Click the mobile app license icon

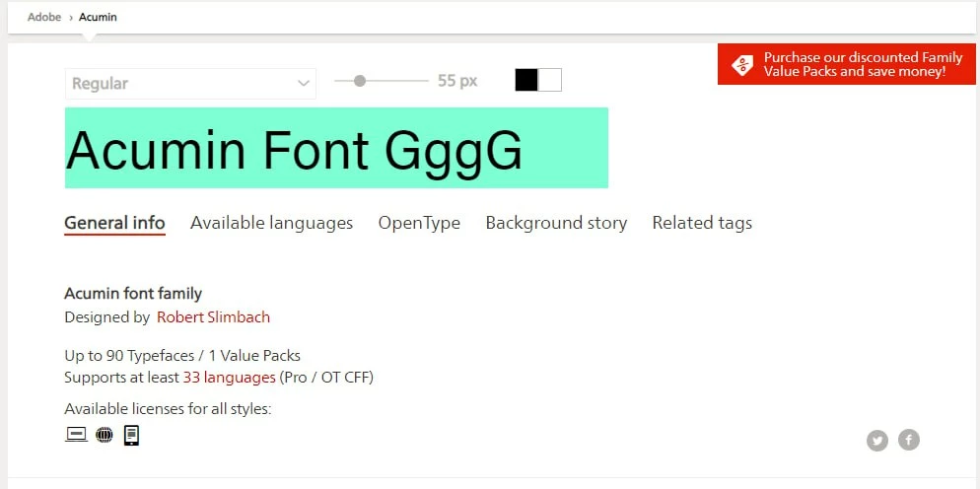(131, 435)
